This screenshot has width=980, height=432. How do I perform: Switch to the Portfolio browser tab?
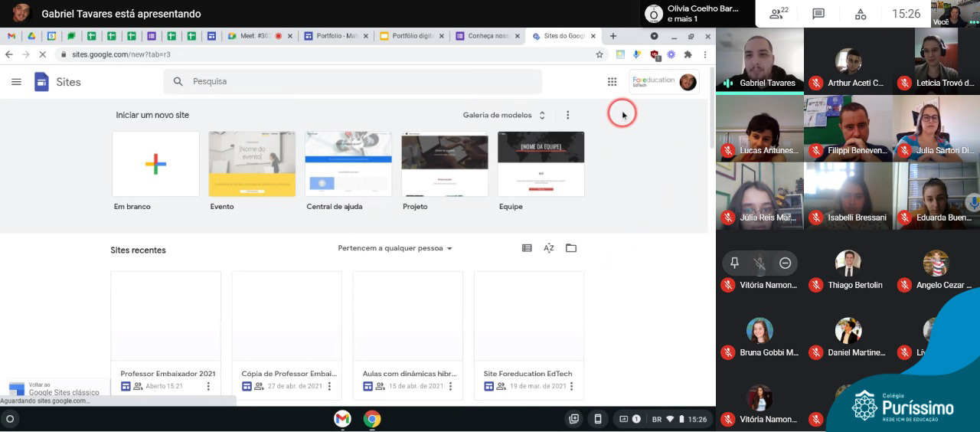coord(333,36)
